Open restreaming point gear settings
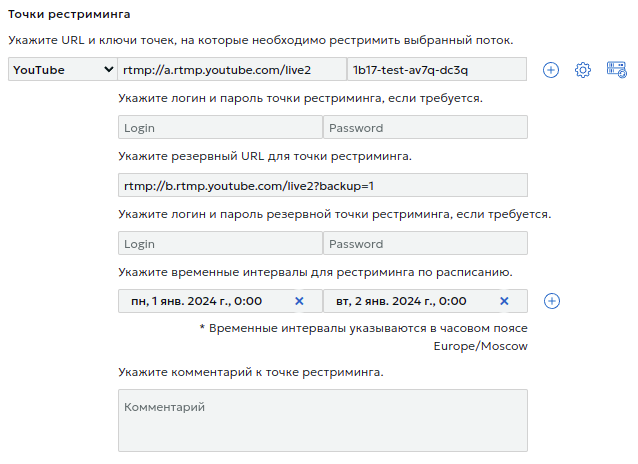Screen dimensions: 638x464 583,70
